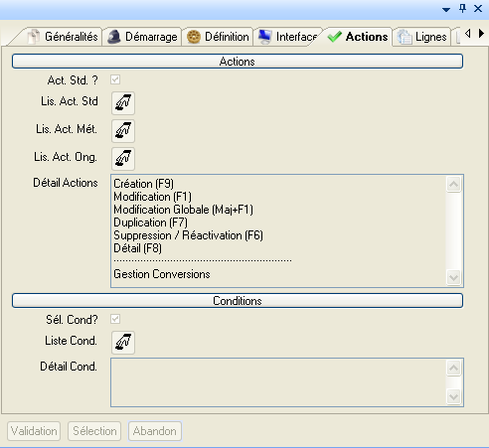489x448 pixels.
Task: Click the Abandon button
Action: (155, 431)
